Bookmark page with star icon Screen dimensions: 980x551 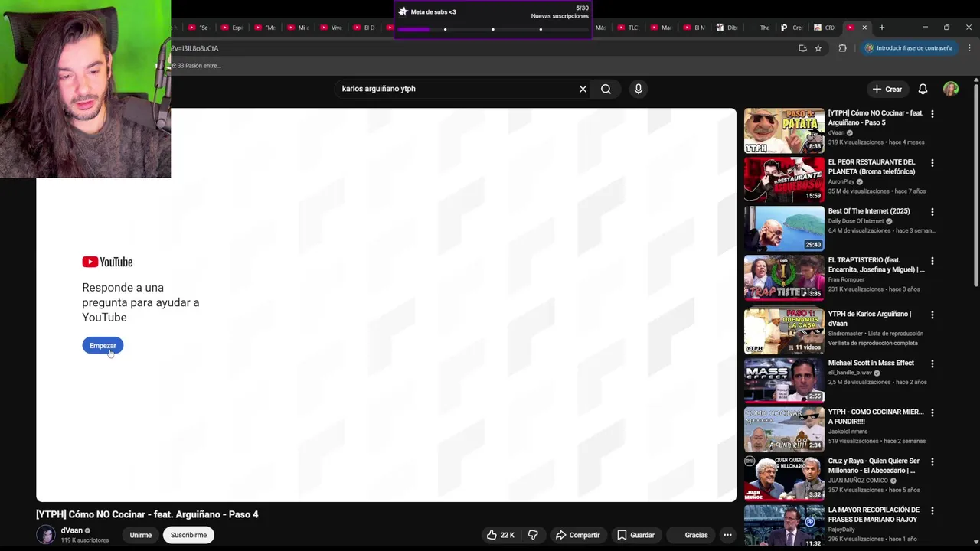coord(818,48)
